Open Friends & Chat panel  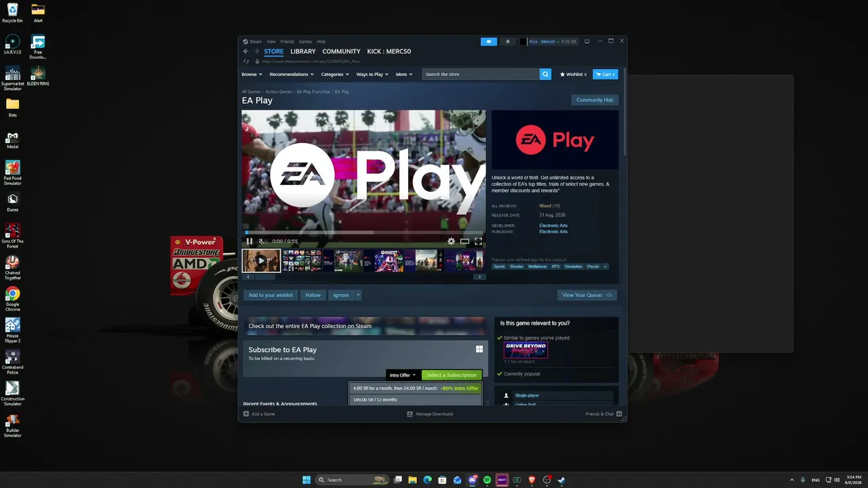point(604,414)
